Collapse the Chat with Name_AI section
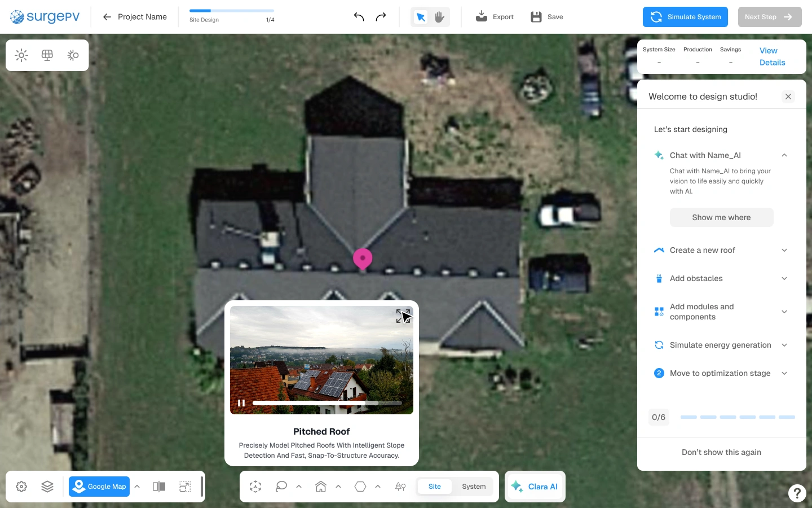 (784, 155)
